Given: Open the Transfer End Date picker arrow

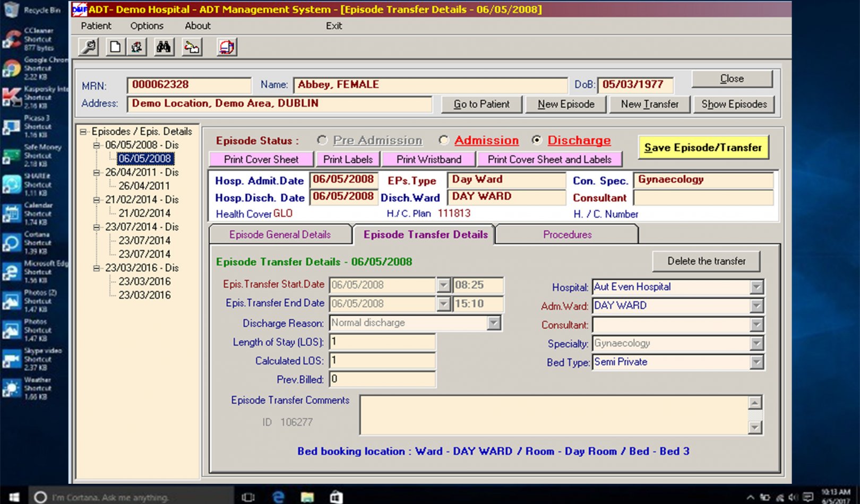Looking at the screenshot, I should coord(443,304).
